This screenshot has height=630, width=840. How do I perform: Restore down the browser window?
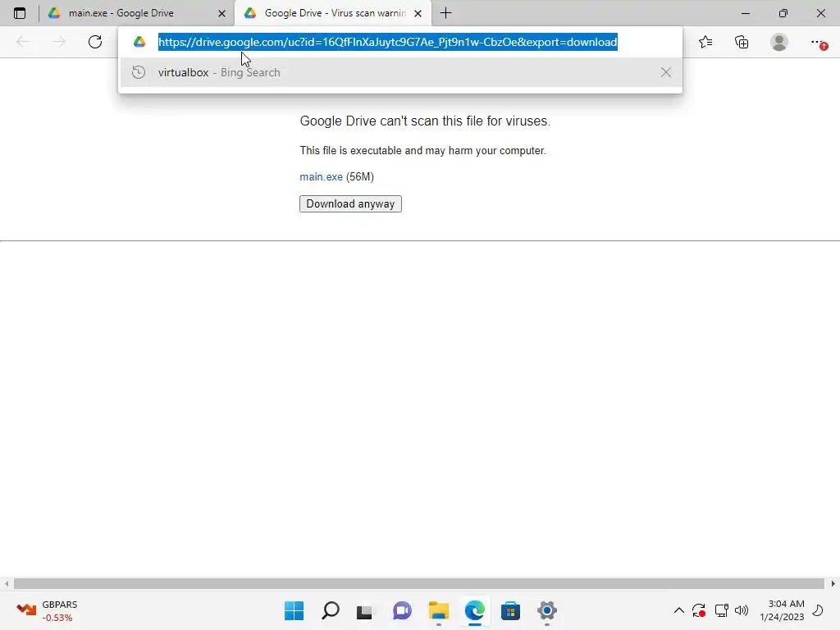pyautogui.click(x=783, y=13)
